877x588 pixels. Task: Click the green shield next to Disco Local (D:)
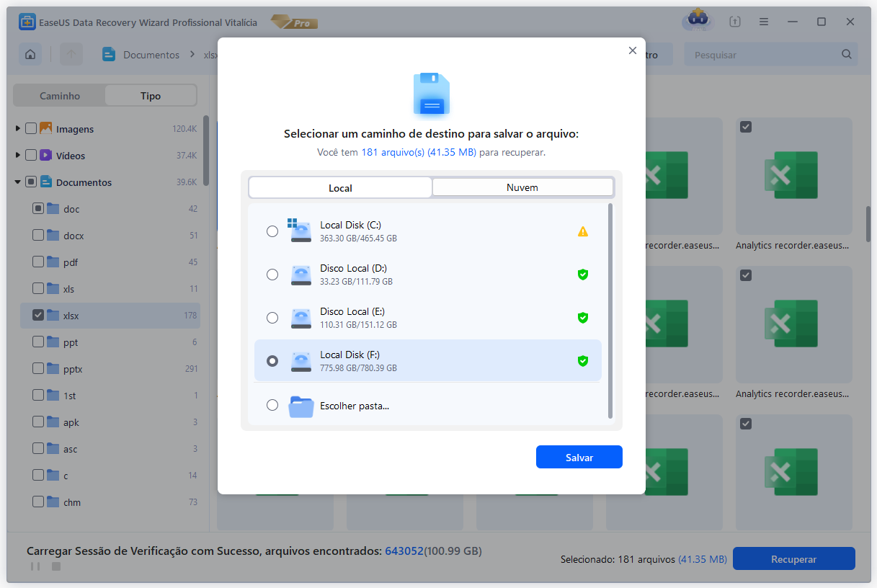pyautogui.click(x=583, y=275)
